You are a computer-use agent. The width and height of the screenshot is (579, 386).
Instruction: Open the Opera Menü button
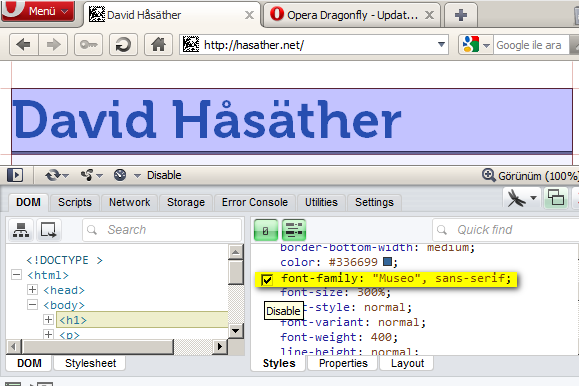37,10
